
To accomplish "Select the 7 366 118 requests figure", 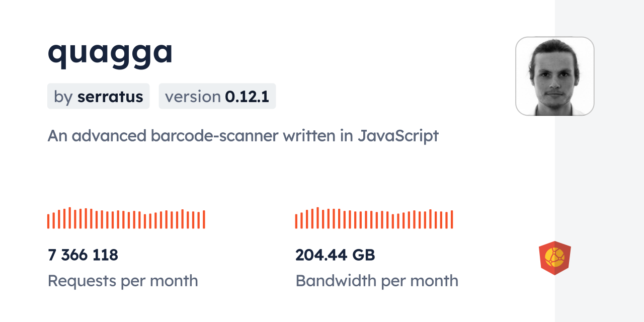I will coord(83,255).
